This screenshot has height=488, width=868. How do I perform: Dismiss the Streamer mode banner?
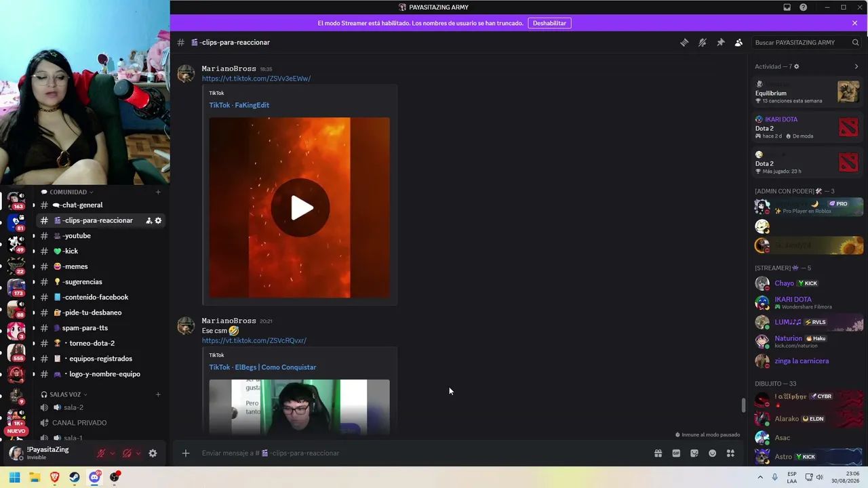pyautogui.click(x=854, y=23)
